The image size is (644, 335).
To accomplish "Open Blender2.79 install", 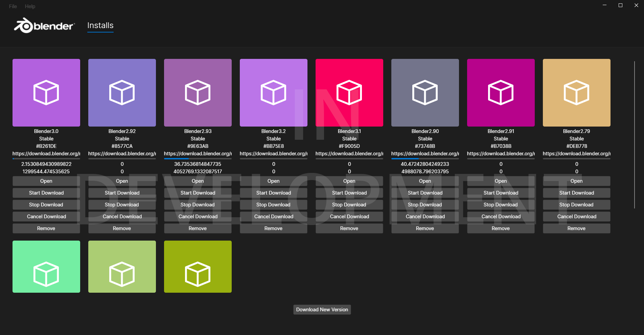I will pyautogui.click(x=577, y=181).
